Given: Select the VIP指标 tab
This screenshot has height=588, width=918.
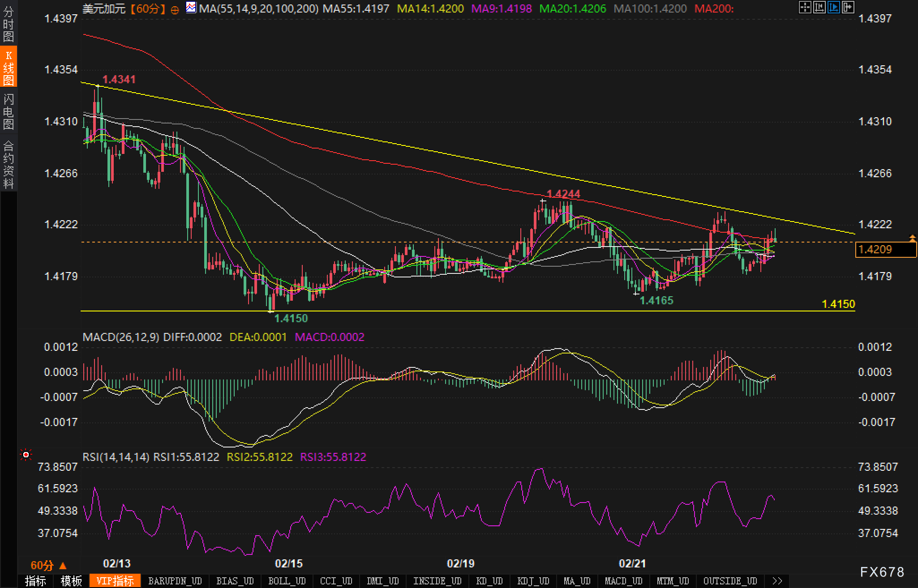Looking at the screenshot, I should tap(115, 581).
